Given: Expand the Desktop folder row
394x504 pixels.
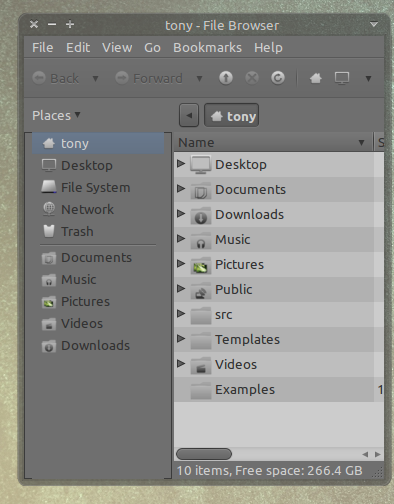Looking at the screenshot, I should pos(181,163).
